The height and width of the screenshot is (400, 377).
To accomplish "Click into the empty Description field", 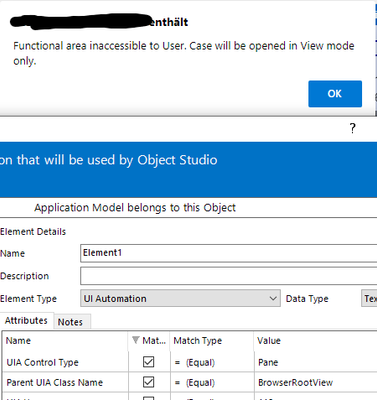I will pos(228,276).
